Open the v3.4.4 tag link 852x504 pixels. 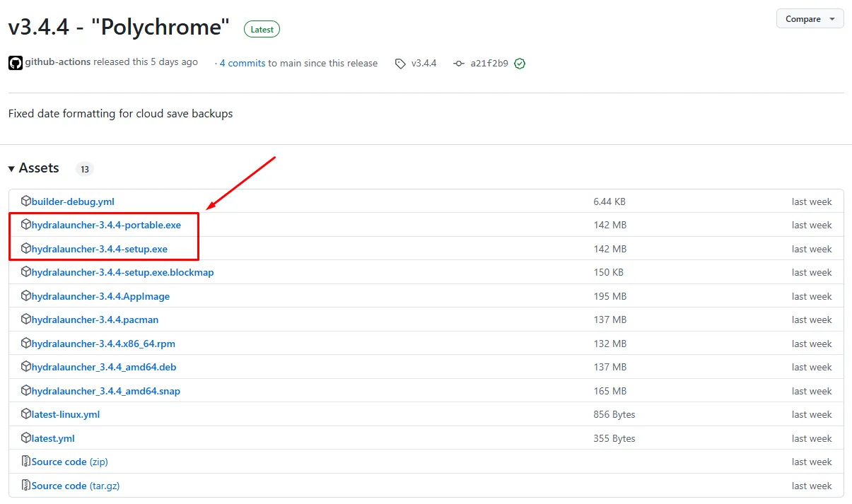pyautogui.click(x=424, y=64)
